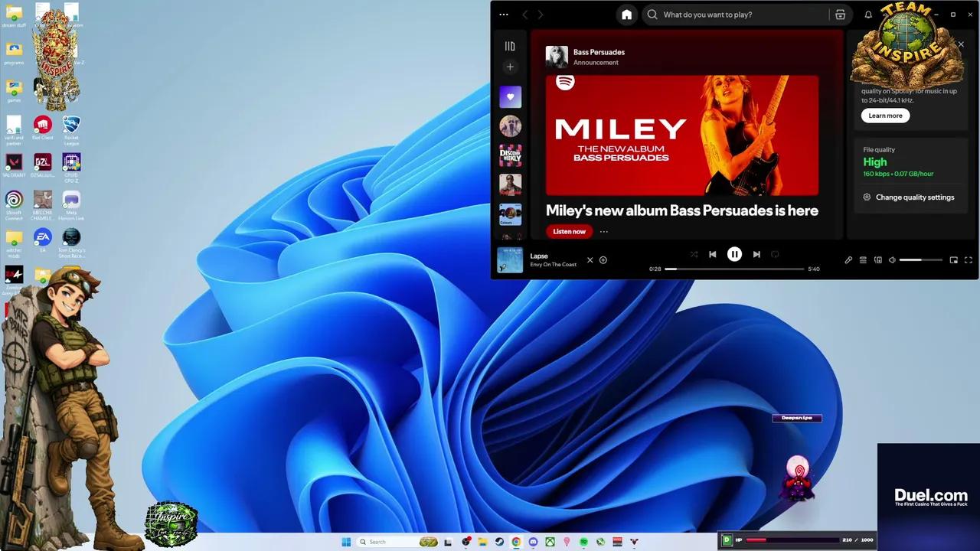The image size is (980, 551).
Task: Select the DZSALauncher desktop icon
Action: pos(43,165)
